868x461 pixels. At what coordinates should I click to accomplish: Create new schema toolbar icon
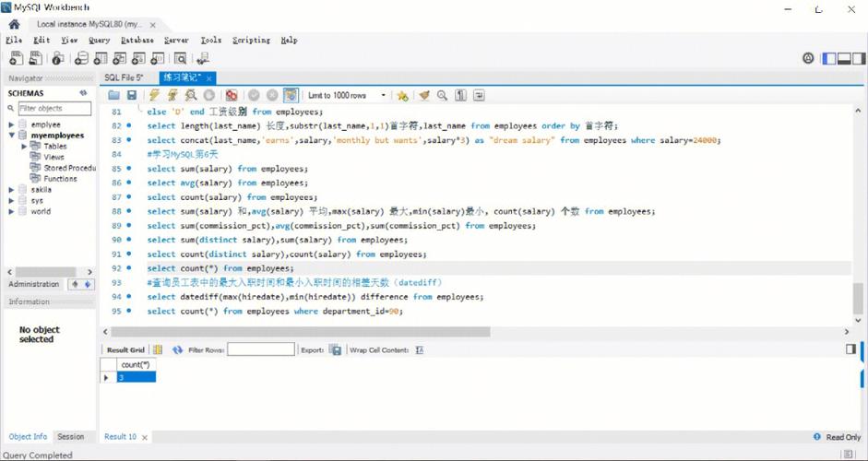pos(81,58)
